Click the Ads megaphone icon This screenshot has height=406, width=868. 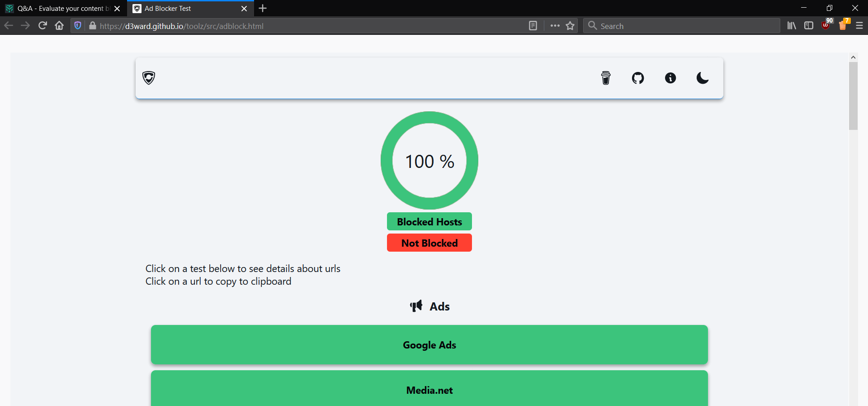(x=416, y=306)
